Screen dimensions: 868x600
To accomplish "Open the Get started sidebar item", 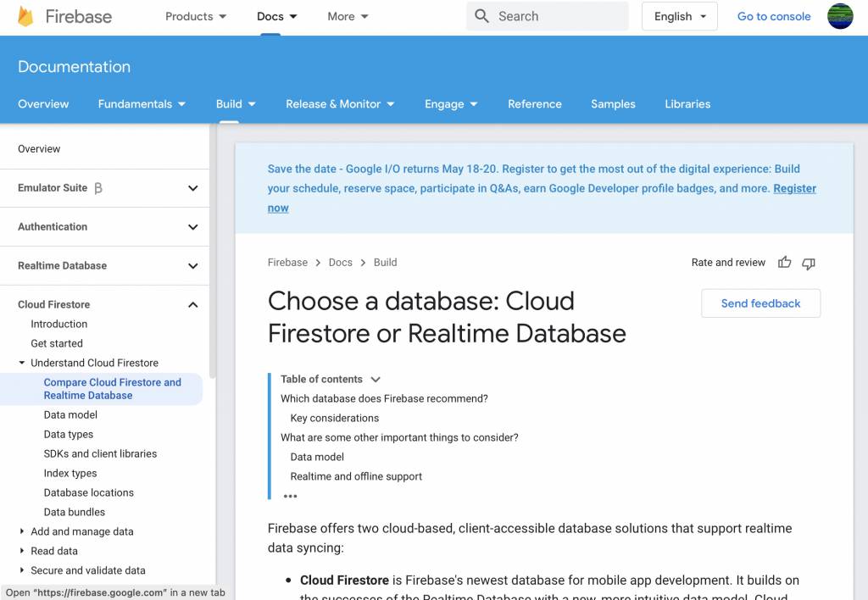I will point(57,343).
